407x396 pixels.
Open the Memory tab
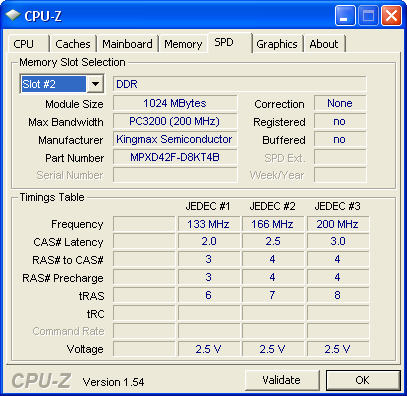pos(183,44)
